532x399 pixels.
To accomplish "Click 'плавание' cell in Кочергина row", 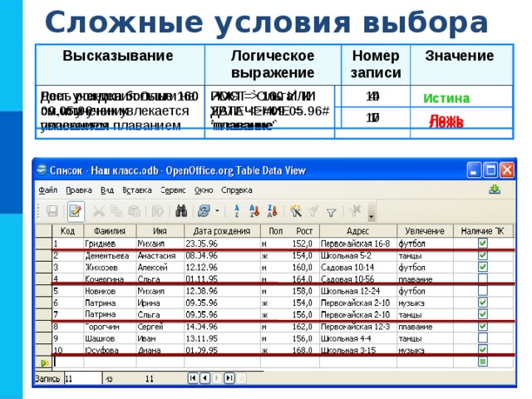I will point(425,279).
